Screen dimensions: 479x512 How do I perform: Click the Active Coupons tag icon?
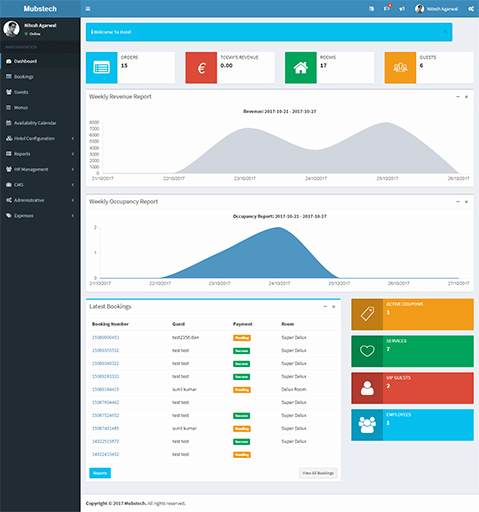pos(367,314)
